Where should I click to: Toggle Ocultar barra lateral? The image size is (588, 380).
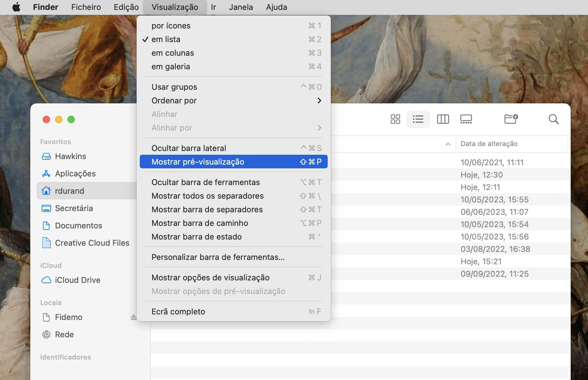coord(233,148)
